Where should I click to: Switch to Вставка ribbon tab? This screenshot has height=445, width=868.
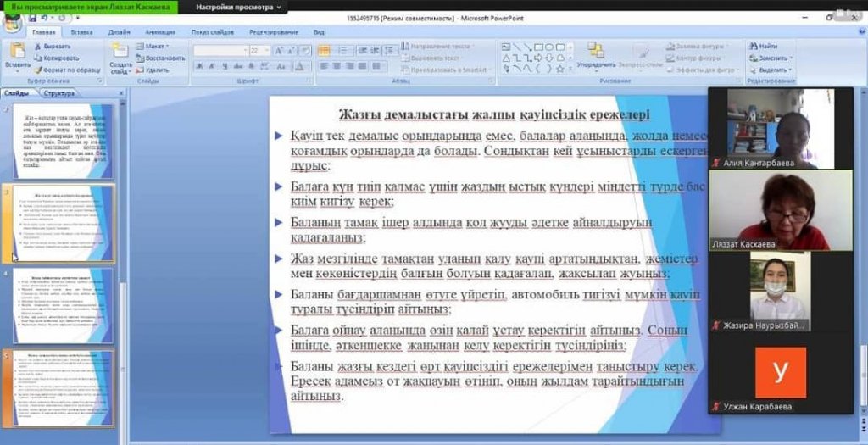[81, 32]
